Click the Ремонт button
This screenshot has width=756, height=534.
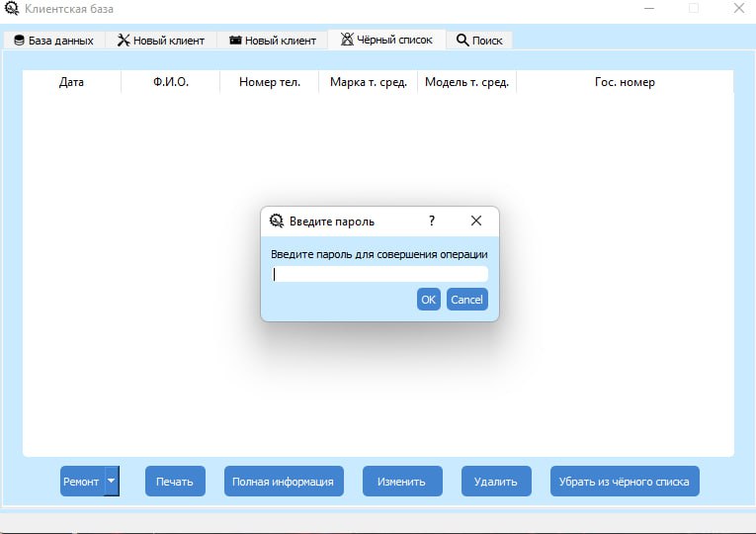pyautogui.click(x=82, y=481)
